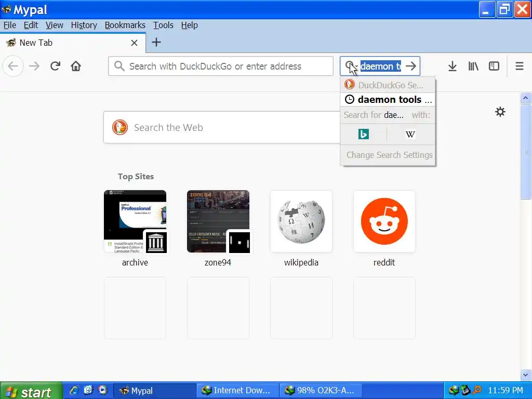Select the New Tab tab
Image resolution: width=532 pixels, height=399 pixels.
pos(73,43)
